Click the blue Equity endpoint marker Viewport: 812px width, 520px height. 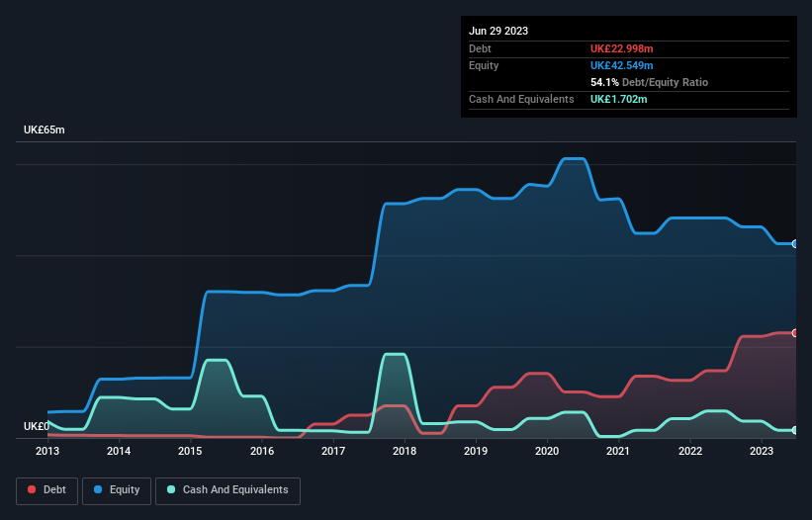(795, 244)
